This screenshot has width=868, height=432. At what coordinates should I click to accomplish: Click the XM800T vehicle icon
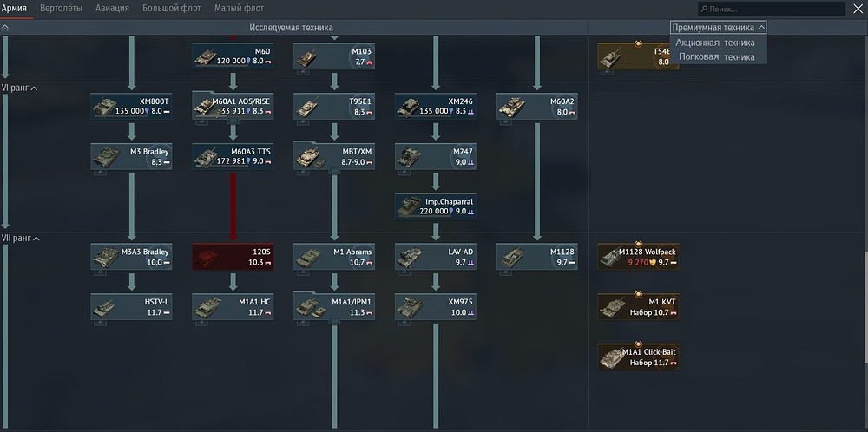[x=103, y=106]
